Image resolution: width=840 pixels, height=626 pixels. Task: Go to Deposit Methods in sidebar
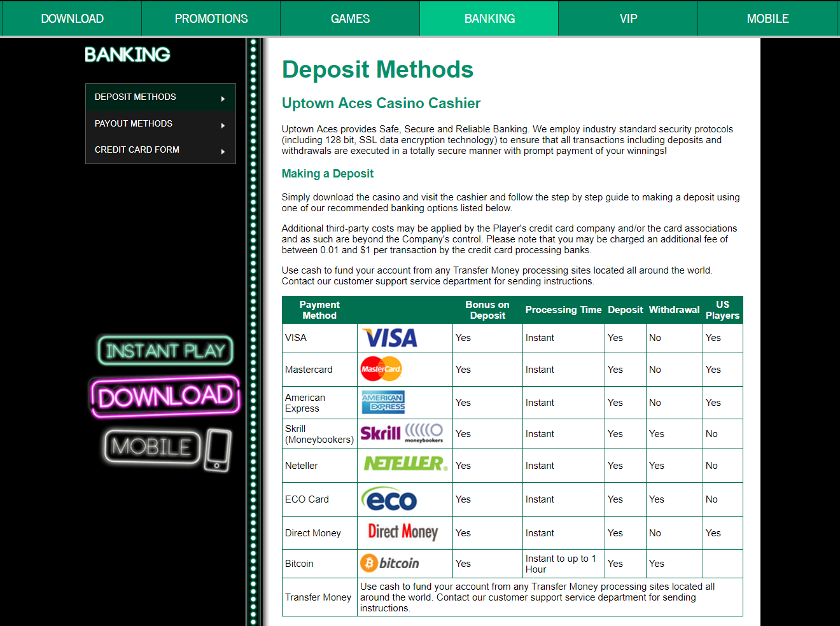(x=160, y=97)
